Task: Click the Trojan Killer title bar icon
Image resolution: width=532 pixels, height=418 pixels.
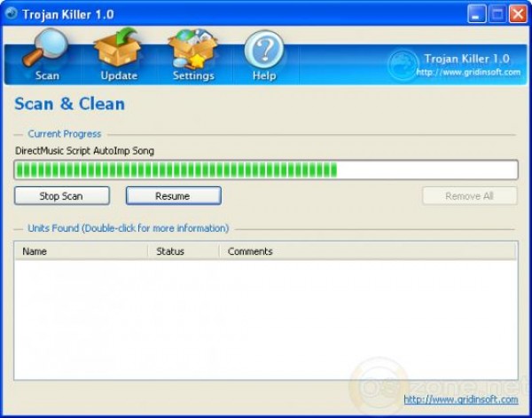Action: point(12,13)
